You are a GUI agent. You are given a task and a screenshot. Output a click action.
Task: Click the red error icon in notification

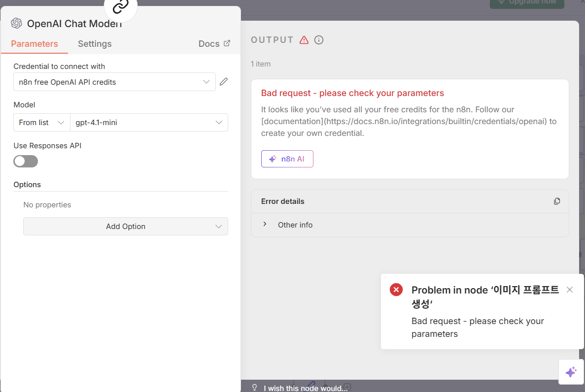pyautogui.click(x=396, y=290)
